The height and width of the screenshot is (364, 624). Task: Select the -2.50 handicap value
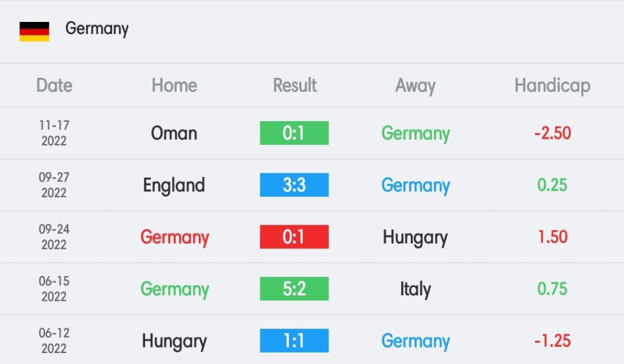coord(552,133)
